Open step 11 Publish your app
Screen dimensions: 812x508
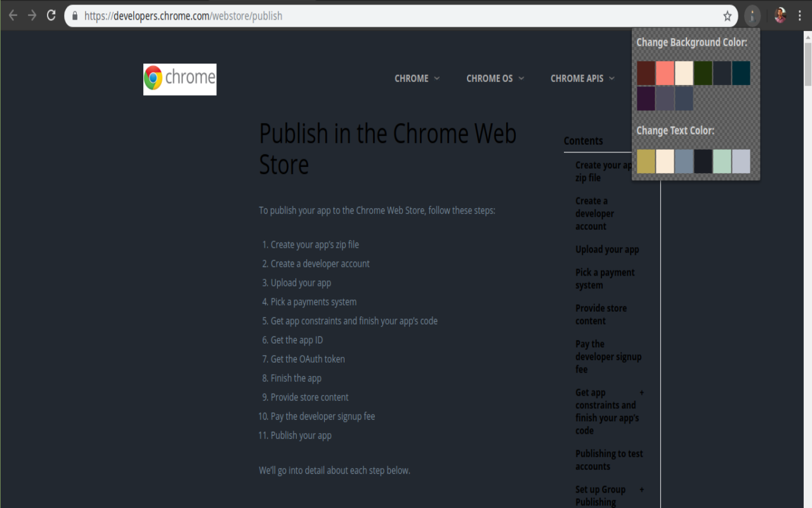(301, 435)
